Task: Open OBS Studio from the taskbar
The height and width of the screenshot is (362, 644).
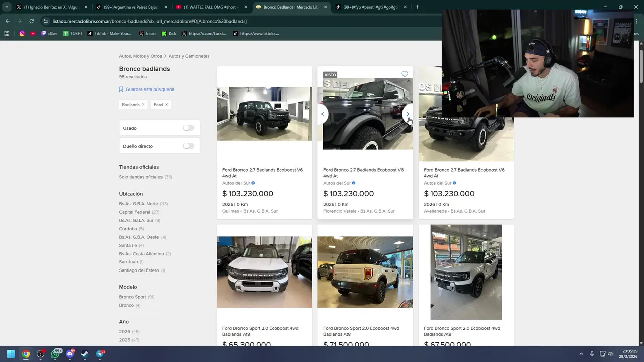Action: pos(41,354)
